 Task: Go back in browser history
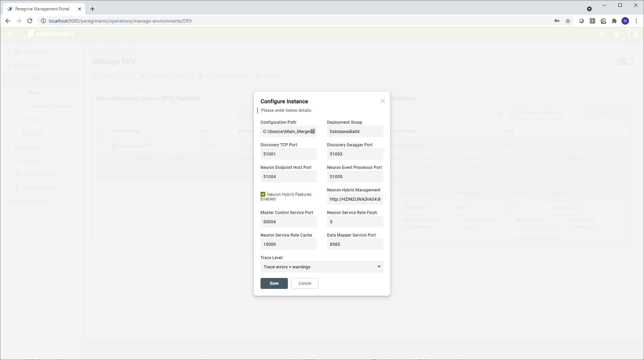pos(8,21)
